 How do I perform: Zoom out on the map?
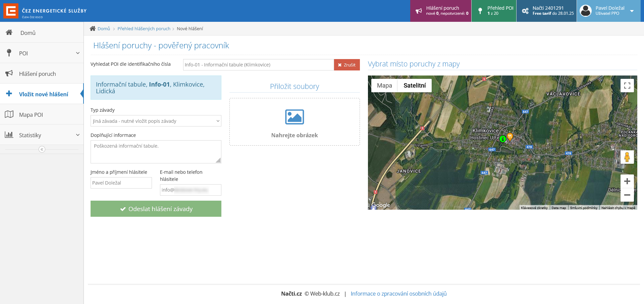pos(627,195)
